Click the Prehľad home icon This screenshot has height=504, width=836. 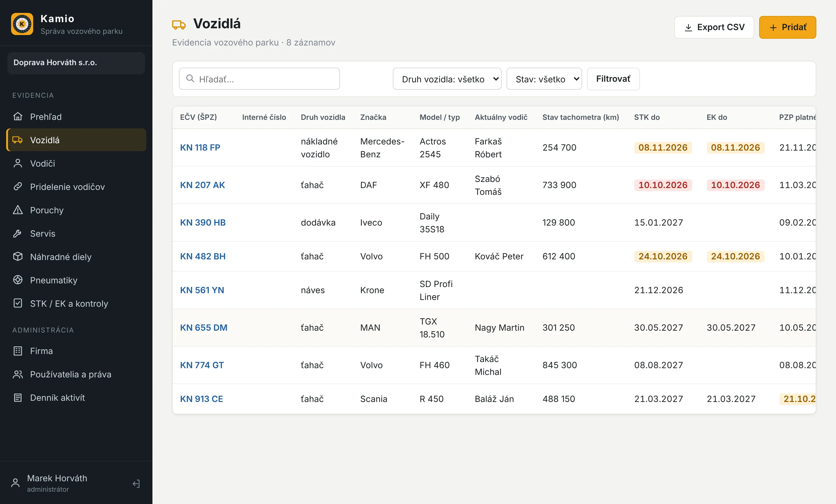18,117
